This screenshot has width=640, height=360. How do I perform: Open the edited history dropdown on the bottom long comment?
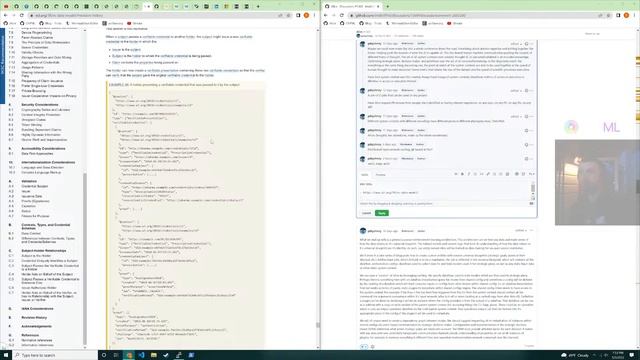click(x=520, y=231)
